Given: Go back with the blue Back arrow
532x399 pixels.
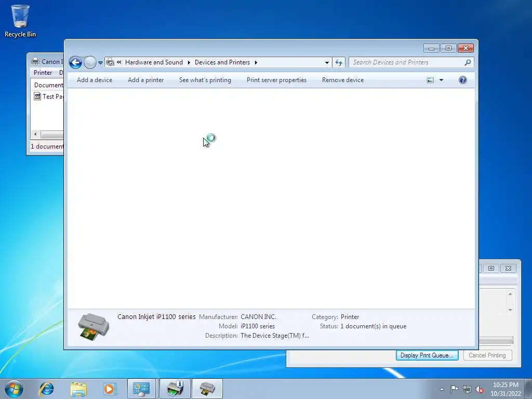Looking at the screenshot, I should 75,62.
